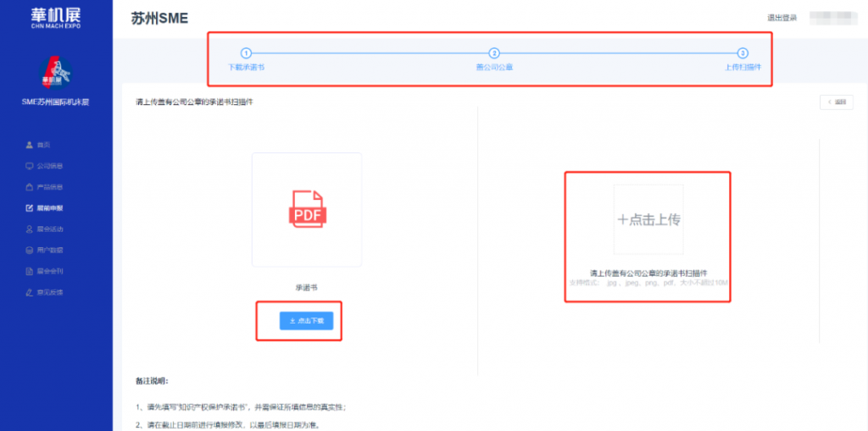Click step circle 2 in the progress bar
Image resolution: width=868 pixels, height=431 pixels.
pyautogui.click(x=494, y=53)
